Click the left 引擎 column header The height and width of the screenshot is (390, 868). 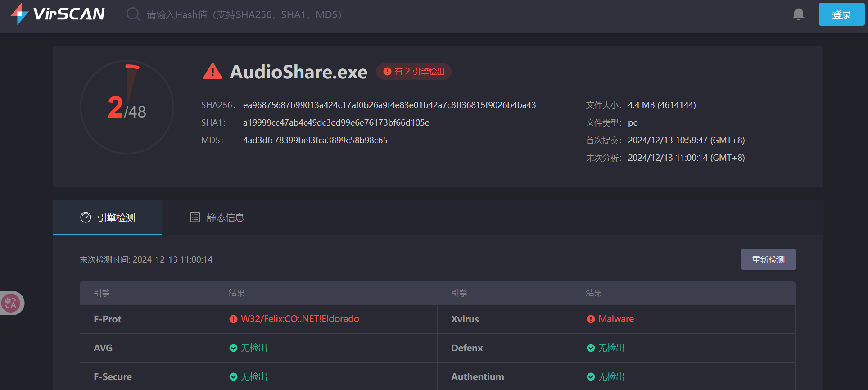pos(102,293)
